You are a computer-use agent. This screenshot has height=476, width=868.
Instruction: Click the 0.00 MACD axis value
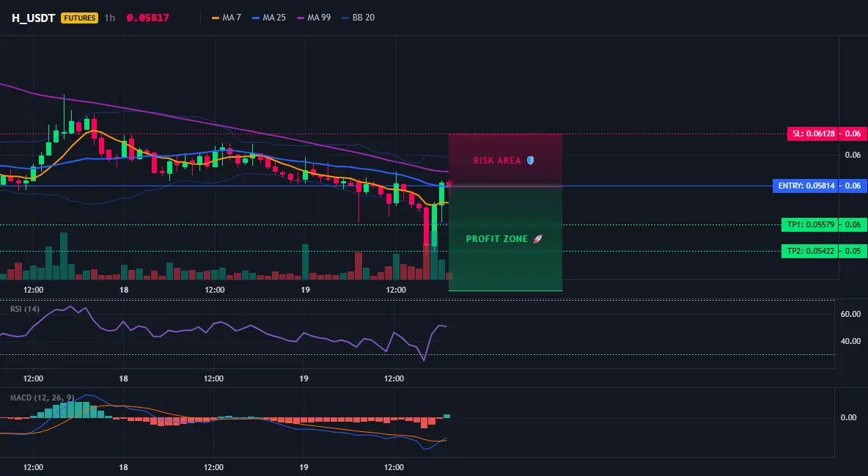(849, 418)
